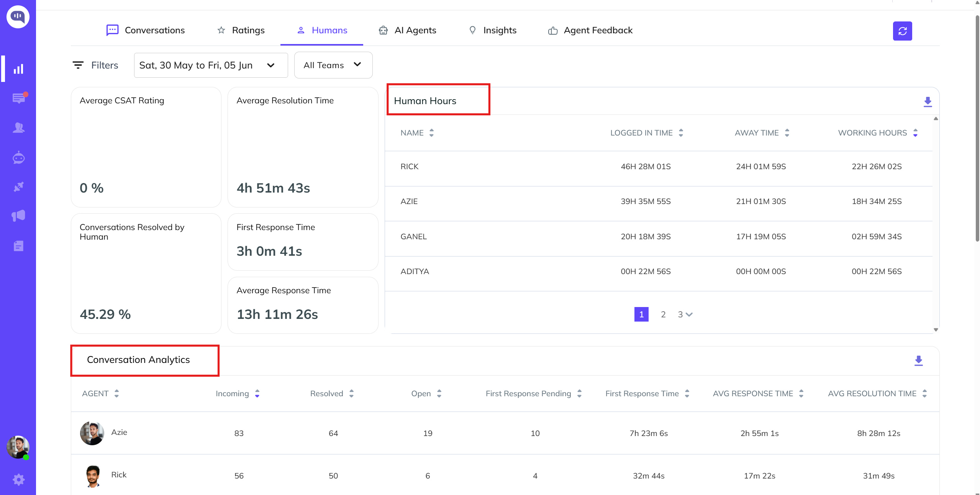
Task: Switch to the Ratings tab
Action: click(x=241, y=30)
